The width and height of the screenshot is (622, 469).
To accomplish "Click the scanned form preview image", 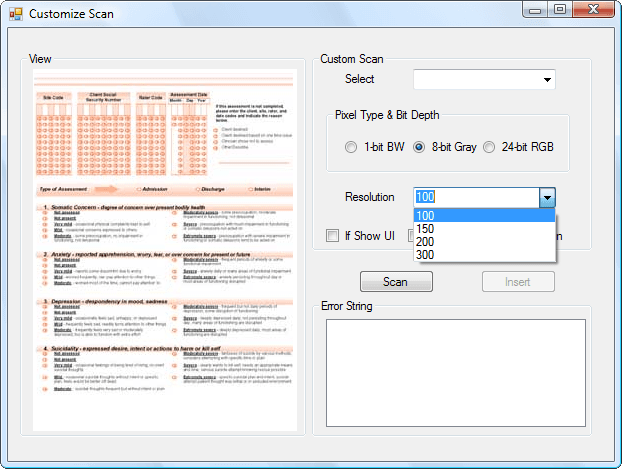I will (x=165, y=250).
